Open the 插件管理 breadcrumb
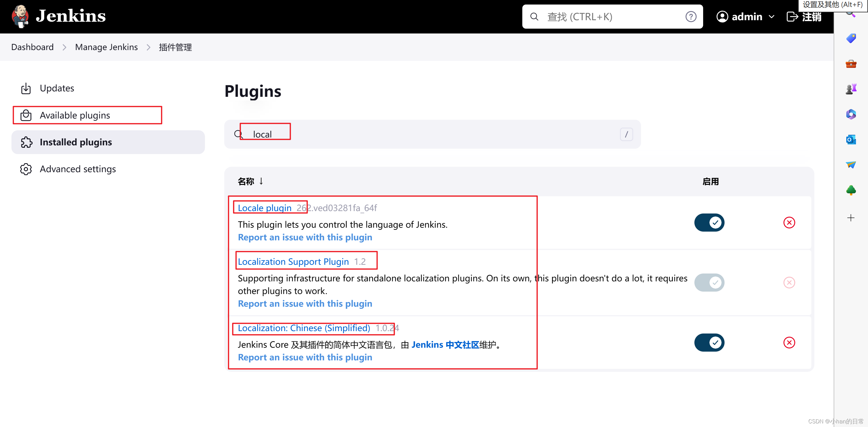This screenshot has width=868, height=427. pos(175,47)
